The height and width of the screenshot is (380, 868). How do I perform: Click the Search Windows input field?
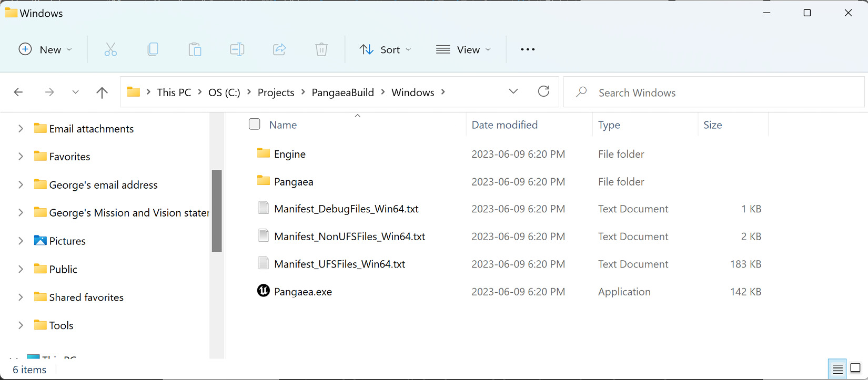(714, 92)
